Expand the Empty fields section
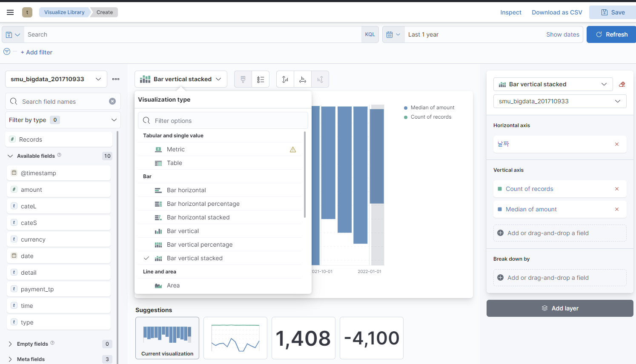The height and width of the screenshot is (364, 636). (11, 344)
